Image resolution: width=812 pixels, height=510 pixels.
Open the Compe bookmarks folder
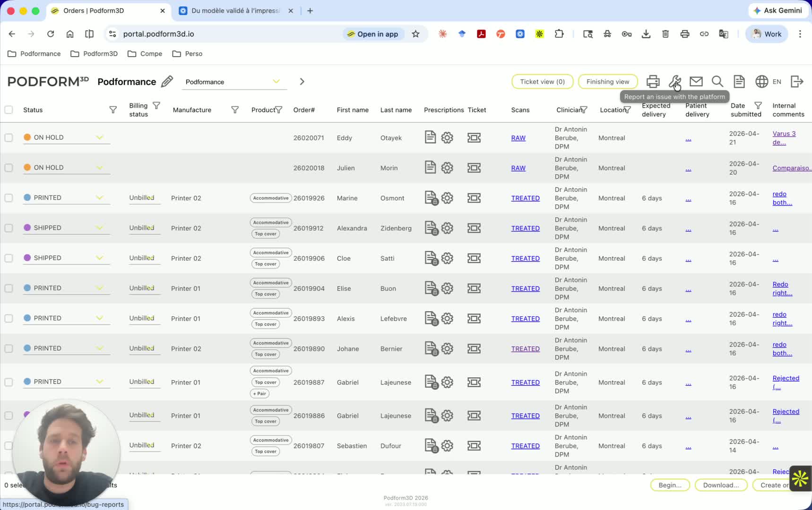(x=145, y=54)
